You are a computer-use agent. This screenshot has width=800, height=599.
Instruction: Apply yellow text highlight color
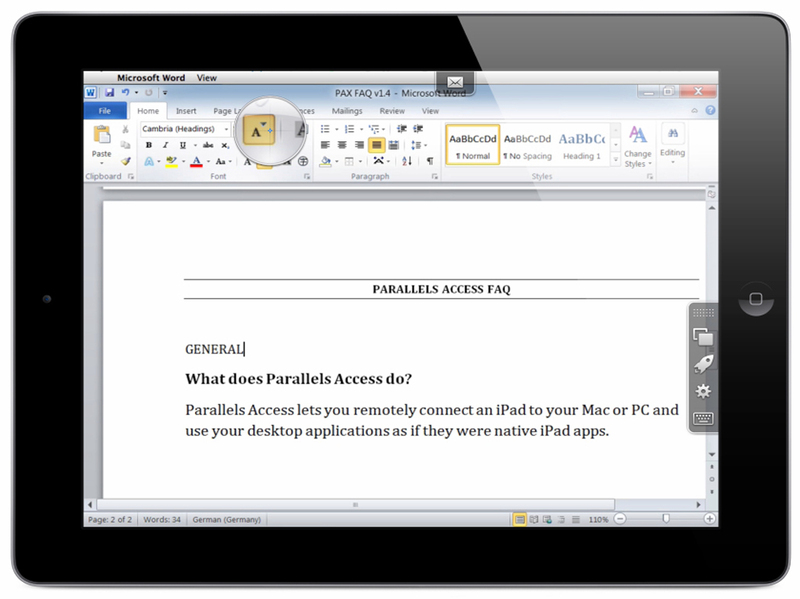[x=171, y=162]
